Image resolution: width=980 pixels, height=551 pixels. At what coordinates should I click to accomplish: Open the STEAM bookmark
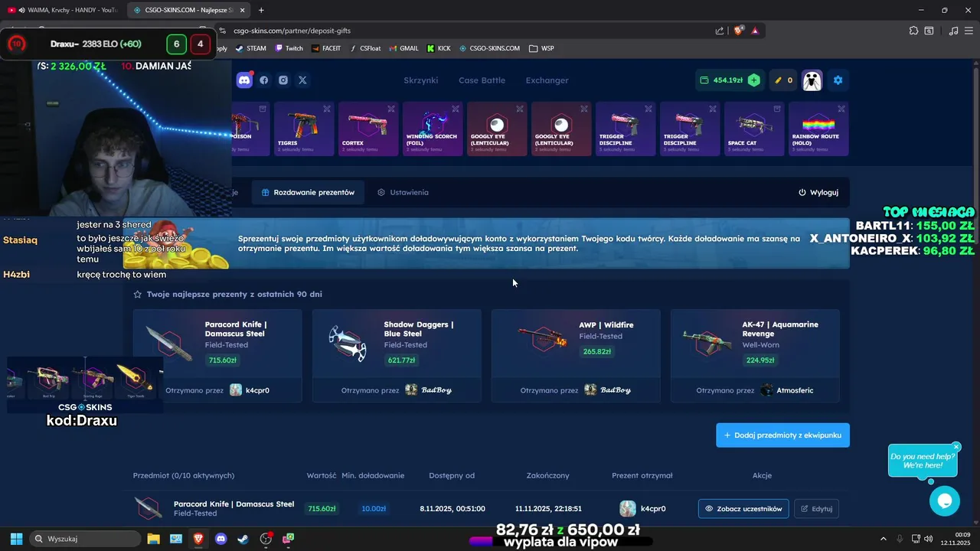(251, 48)
